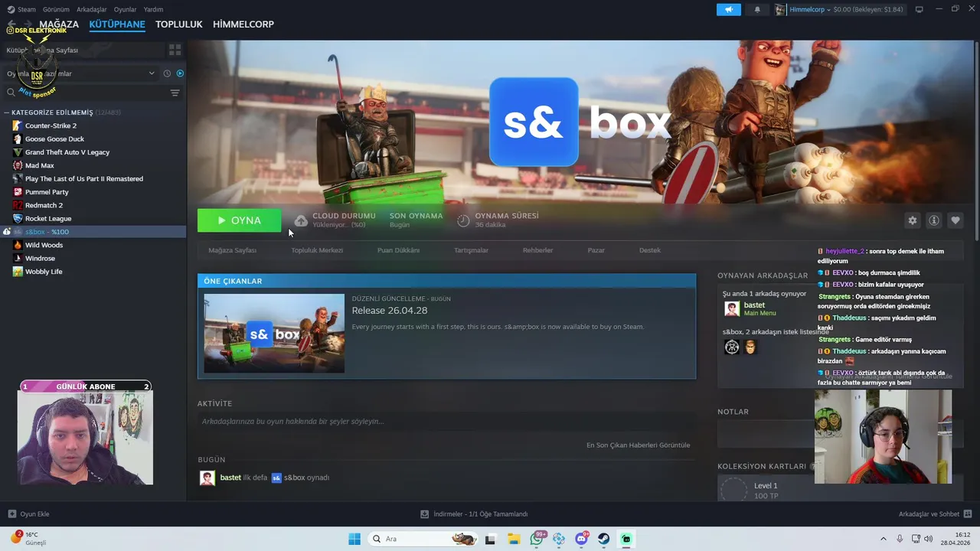The height and width of the screenshot is (551, 980).
Task: Click the Oyun Ekle button
Action: pyautogui.click(x=28, y=514)
